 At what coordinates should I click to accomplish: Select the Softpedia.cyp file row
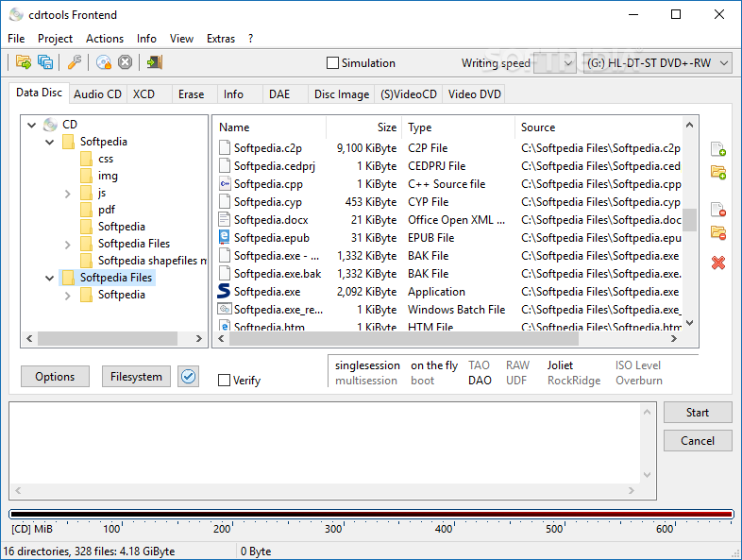pos(448,202)
